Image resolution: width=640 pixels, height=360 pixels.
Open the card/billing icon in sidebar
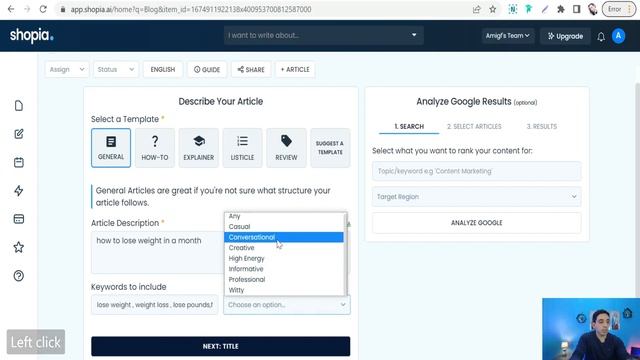(x=19, y=219)
